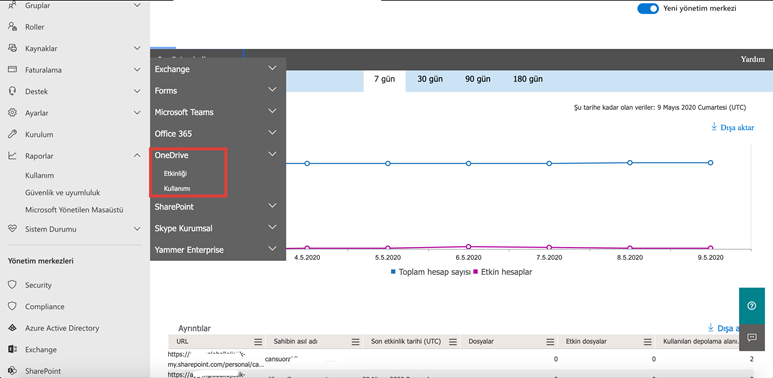
Task: Toggle Yeni yönetim merkezi switch
Action: (x=648, y=8)
